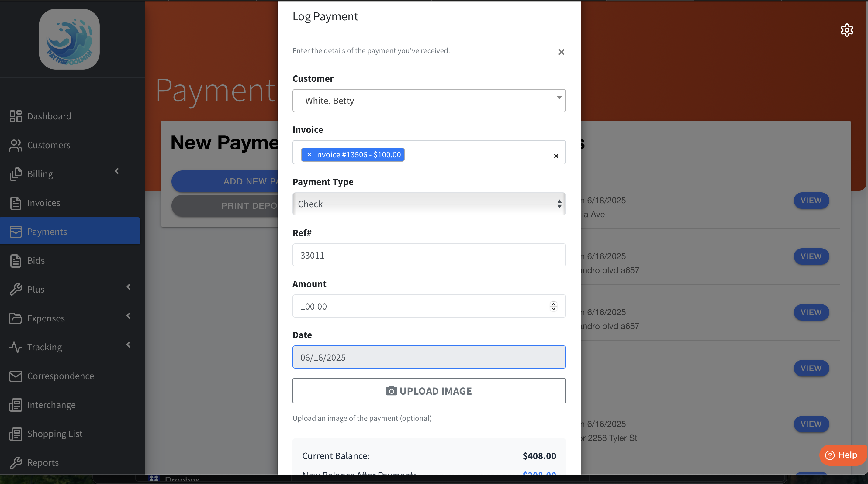This screenshot has width=868, height=484.
Task: Open the Payment Type dropdown
Action: pos(429,204)
